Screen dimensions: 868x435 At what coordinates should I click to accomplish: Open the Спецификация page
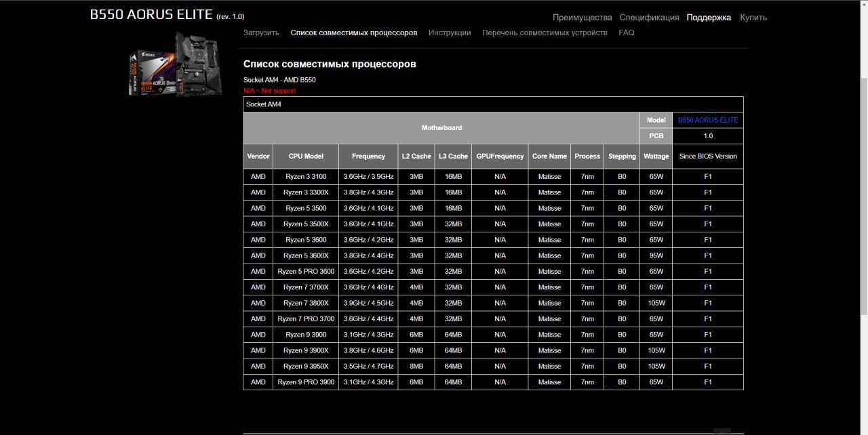[x=649, y=18]
